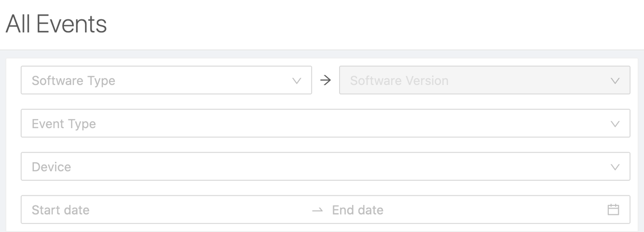This screenshot has height=232, width=644.
Task: Expand the Event Type selector
Action: (x=325, y=124)
